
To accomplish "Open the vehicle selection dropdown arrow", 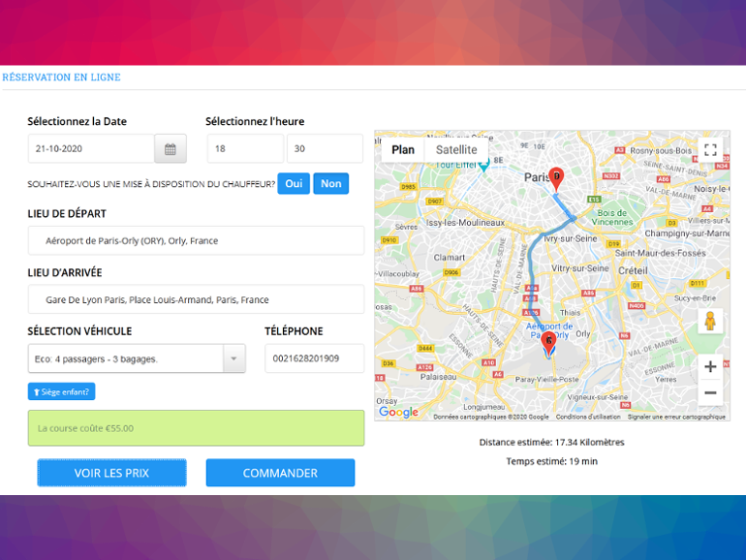I will (233, 358).
